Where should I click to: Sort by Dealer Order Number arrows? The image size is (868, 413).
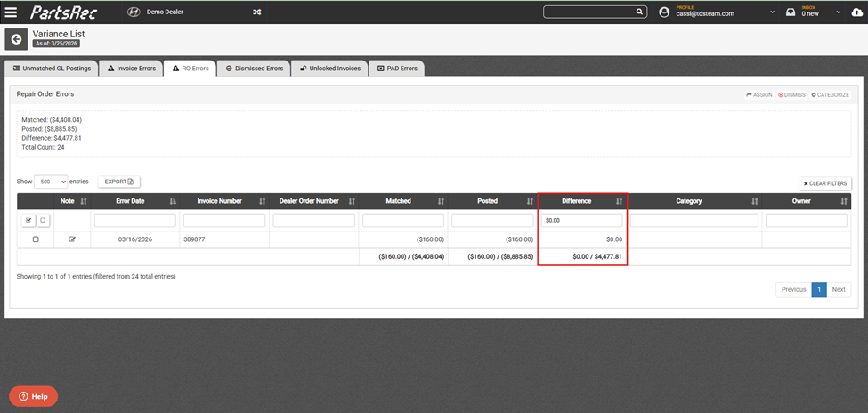pyautogui.click(x=352, y=201)
